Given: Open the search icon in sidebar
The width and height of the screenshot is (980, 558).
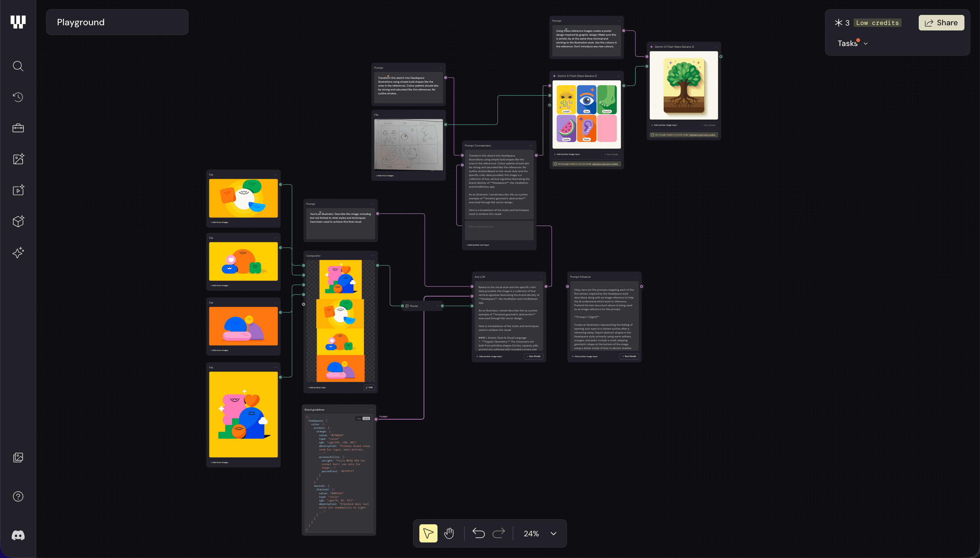Looking at the screenshot, I should tap(18, 66).
